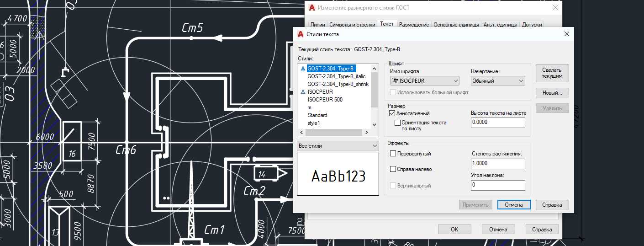Screen dimensions: 644x246
Task: Select ISOCPEUR 500 text style
Action: pos(325,100)
